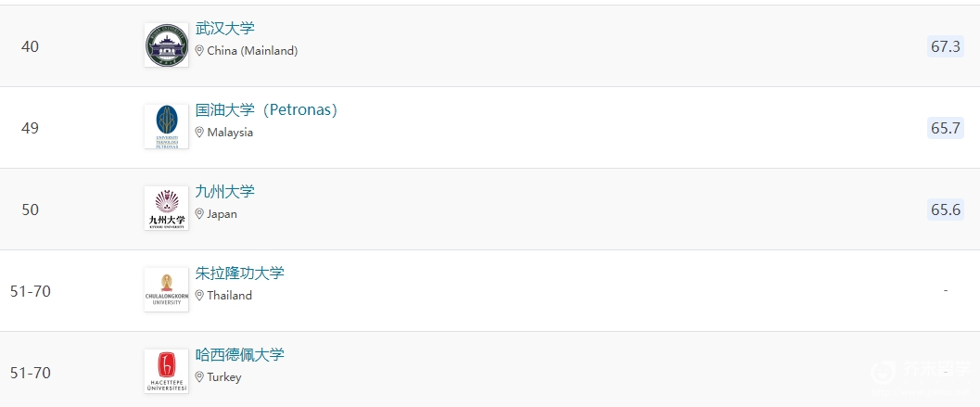Click the Hacettepe Üniversitesi logo
Screen dimensions: 980x407
point(166,372)
